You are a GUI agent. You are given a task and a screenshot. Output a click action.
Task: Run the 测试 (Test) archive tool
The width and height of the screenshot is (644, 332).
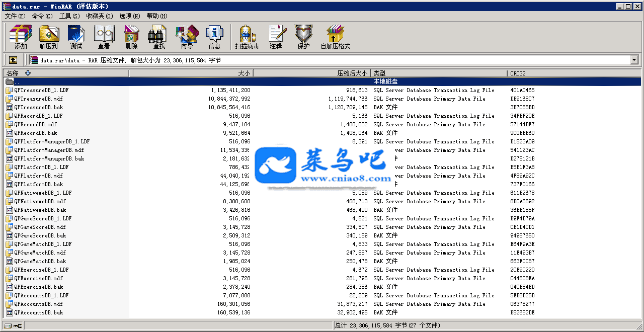point(76,37)
